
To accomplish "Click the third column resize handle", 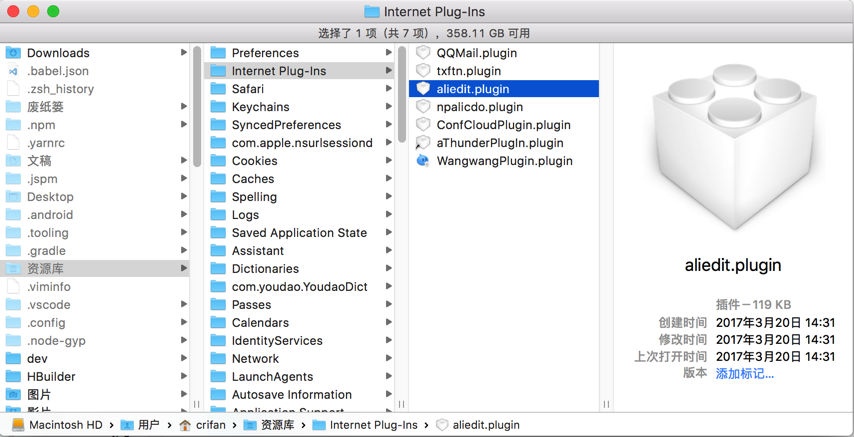I will point(606,404).
